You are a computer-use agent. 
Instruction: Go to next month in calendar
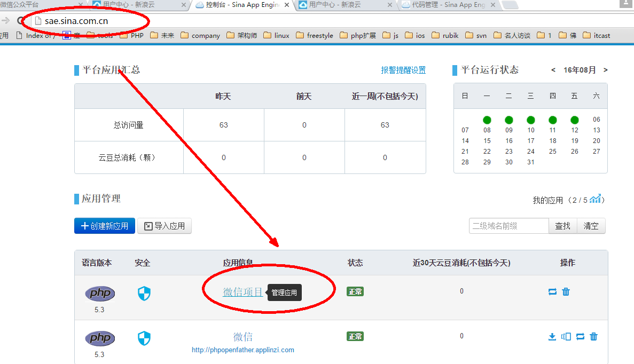605,70
